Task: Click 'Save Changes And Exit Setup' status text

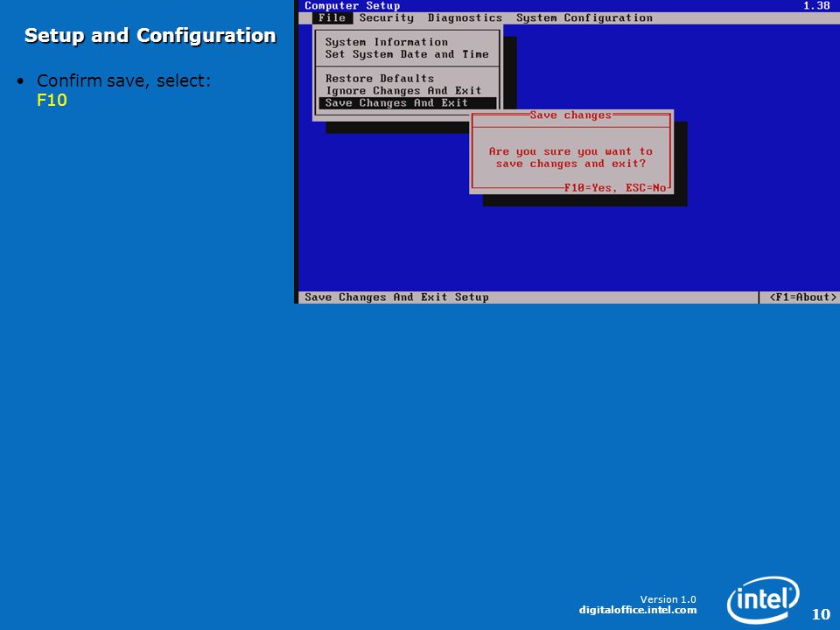Action: point(396,297)
